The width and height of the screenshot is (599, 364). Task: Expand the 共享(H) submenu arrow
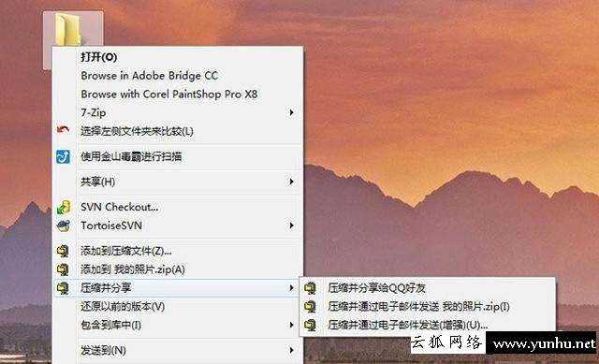[x=291, y=182]
